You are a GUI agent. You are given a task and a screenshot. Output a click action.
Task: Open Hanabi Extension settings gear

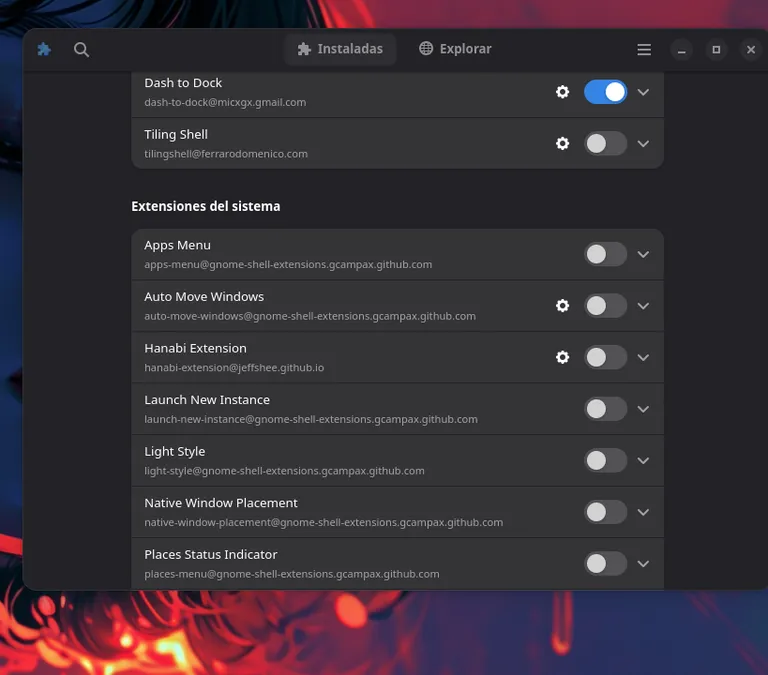562,357
